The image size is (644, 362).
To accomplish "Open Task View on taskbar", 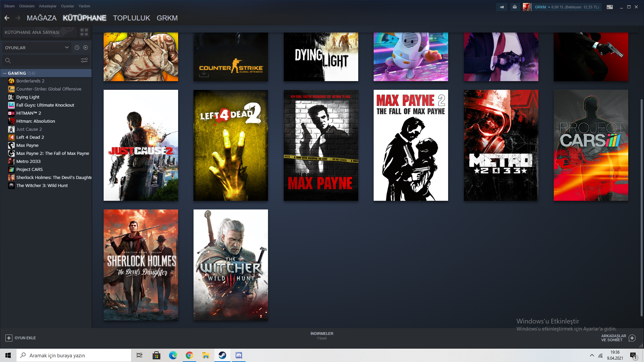I will point(140,355).
